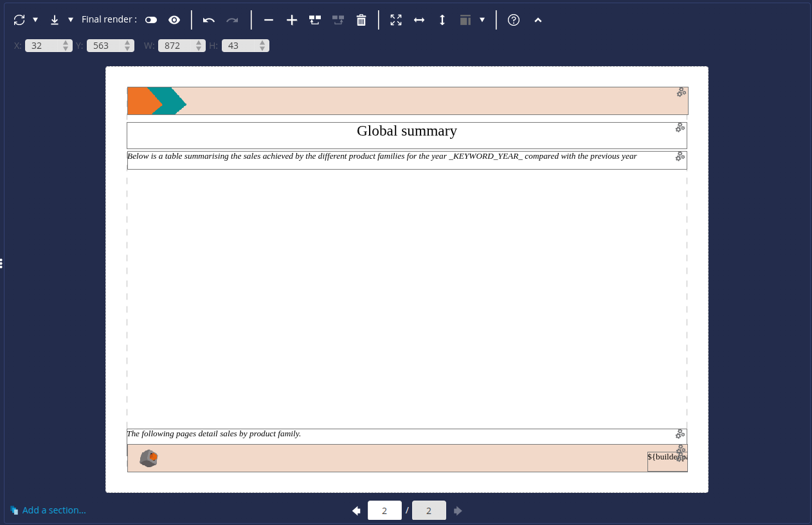Screen dimensions: 812x525
Task: Open the refresh options dropdown
Action: pyautogui.click(x=35, y=20)
